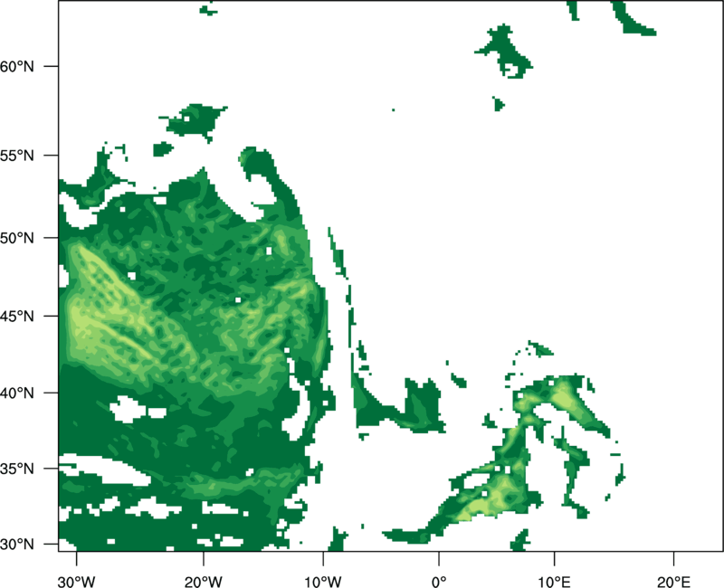The width and height of the screenshot is (724, 588).
Task: Click the 10°W longitude label
Action: pyautogui.click(x=323, y=582)
